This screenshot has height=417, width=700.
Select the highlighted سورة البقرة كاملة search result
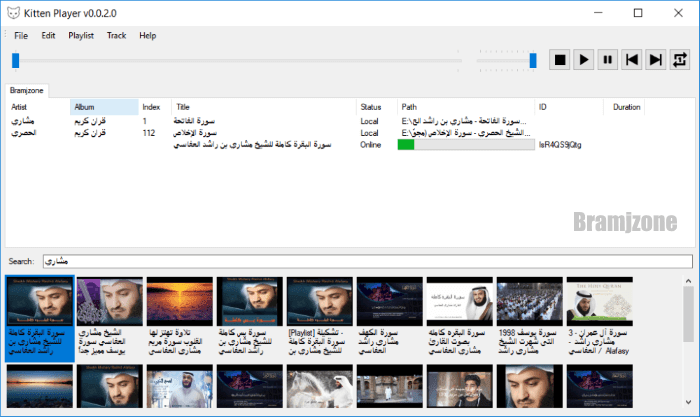click(40, 318)
